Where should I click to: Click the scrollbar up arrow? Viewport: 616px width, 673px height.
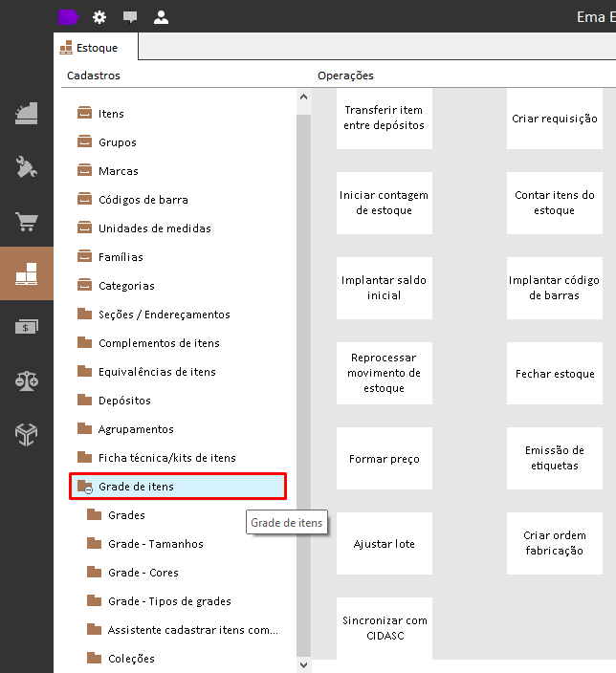tap(304, 97)
